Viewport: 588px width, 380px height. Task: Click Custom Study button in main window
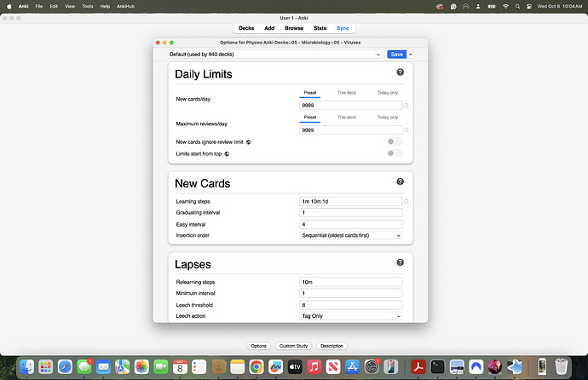coord(293,346)
